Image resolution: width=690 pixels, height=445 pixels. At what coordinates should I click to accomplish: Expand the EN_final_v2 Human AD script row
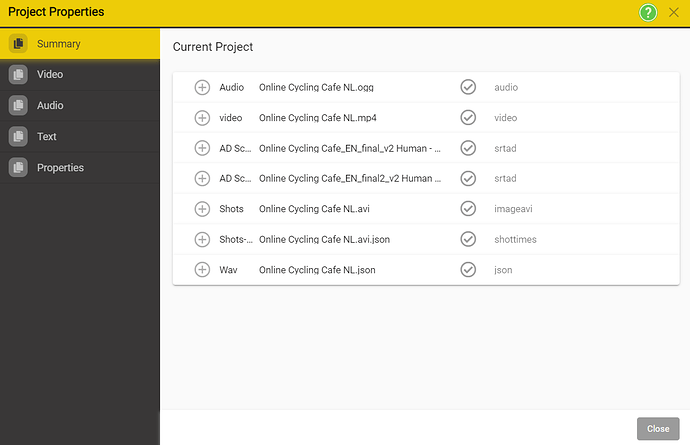click(202, 148)
